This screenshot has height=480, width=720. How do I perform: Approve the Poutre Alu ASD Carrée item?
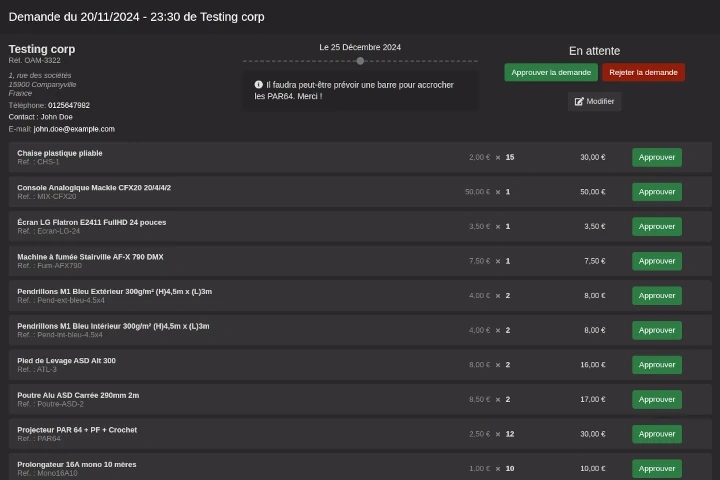[656, 399]
